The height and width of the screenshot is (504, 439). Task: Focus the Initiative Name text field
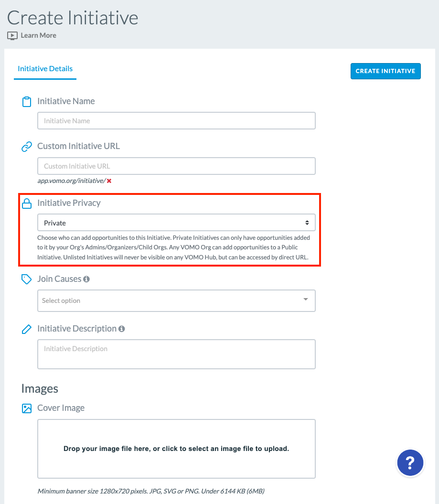pyautogui.click(x=176, y=121)
